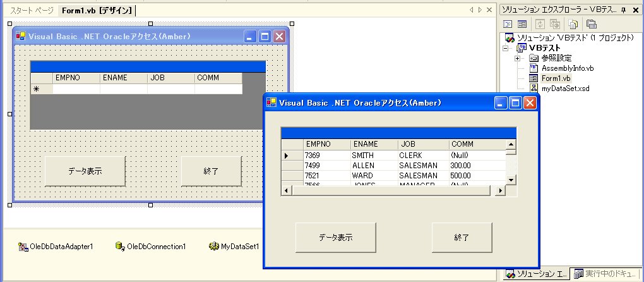Select the CLERK cell
644x282 pixels.
424,156
